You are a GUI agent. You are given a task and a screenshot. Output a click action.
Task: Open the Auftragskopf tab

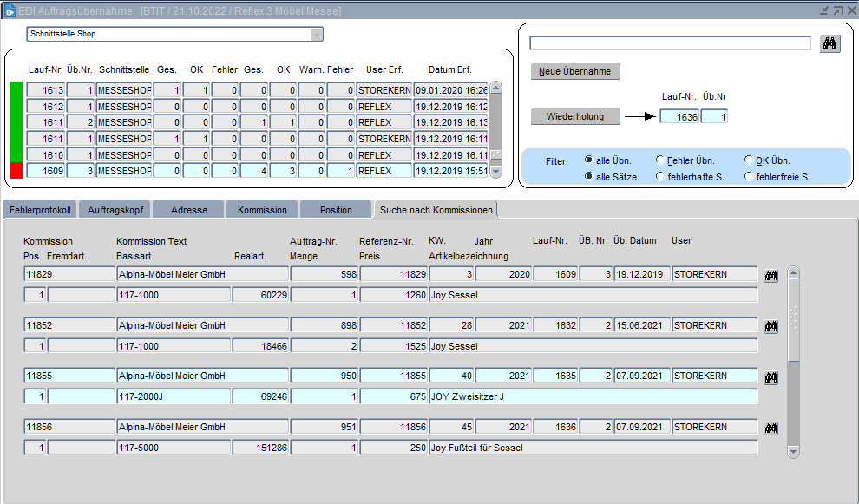[x=115, y=210]
